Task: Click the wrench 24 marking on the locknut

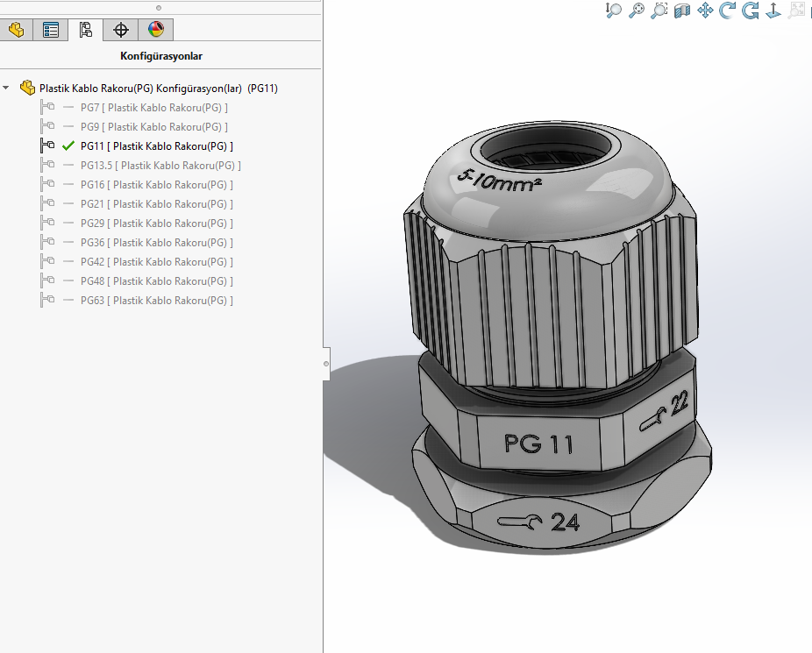Action: click(538, 522)
